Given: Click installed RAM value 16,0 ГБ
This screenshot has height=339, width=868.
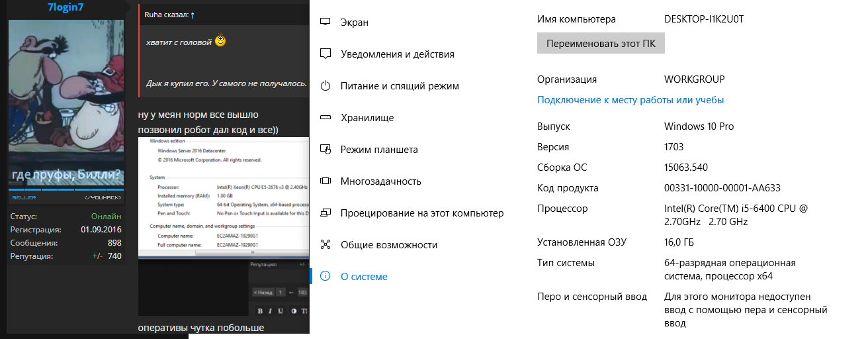Looking at the screenshot, I should coord(679,242).
